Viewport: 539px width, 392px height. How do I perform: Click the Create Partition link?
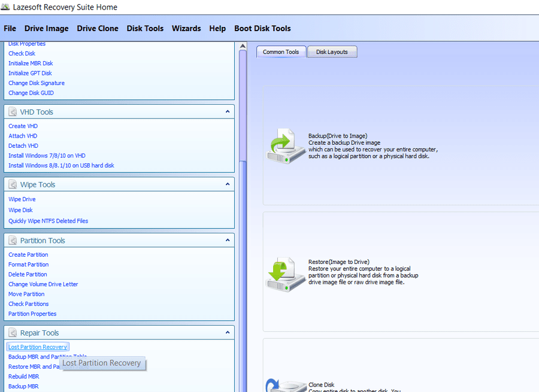(29, 254)
